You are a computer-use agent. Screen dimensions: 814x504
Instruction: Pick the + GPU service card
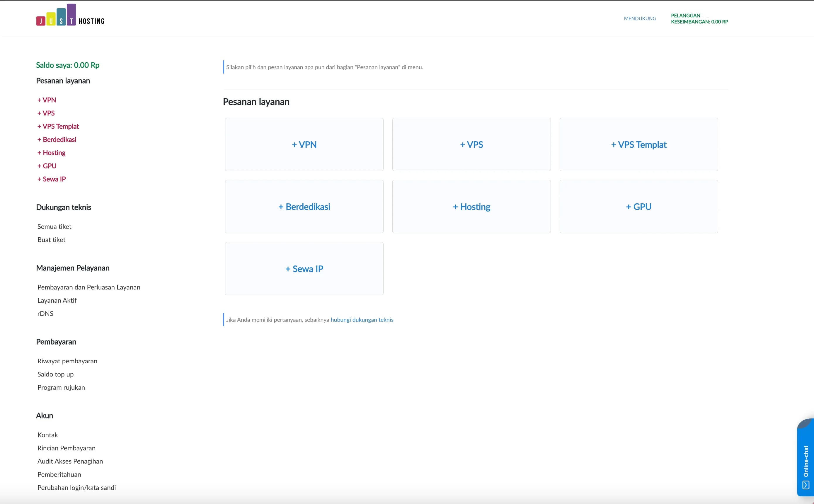638,207
